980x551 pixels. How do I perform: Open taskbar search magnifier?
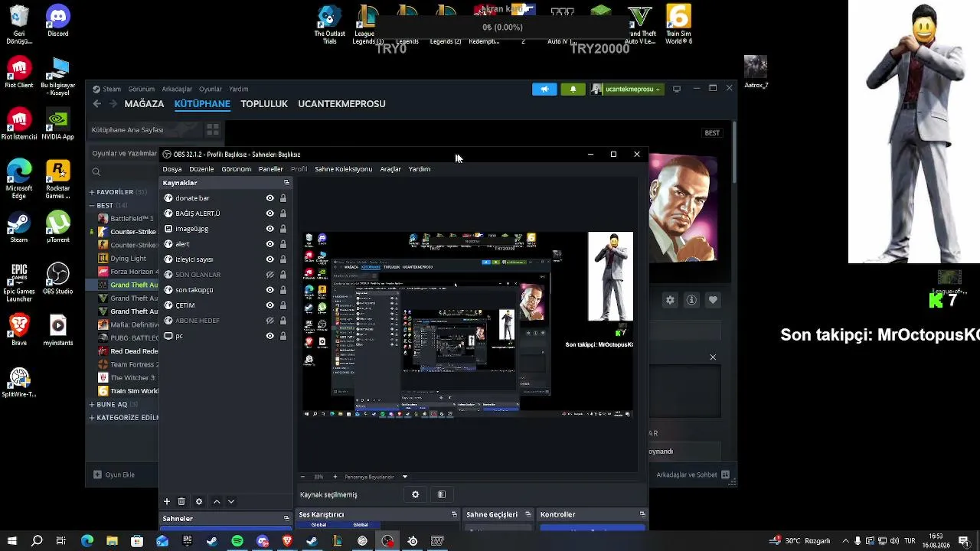37,541
